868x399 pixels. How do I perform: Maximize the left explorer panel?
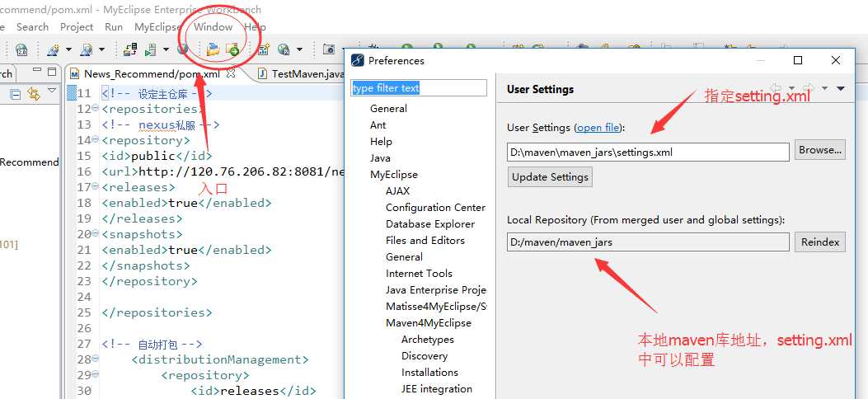pyautogui.click(x=52, y=72)
